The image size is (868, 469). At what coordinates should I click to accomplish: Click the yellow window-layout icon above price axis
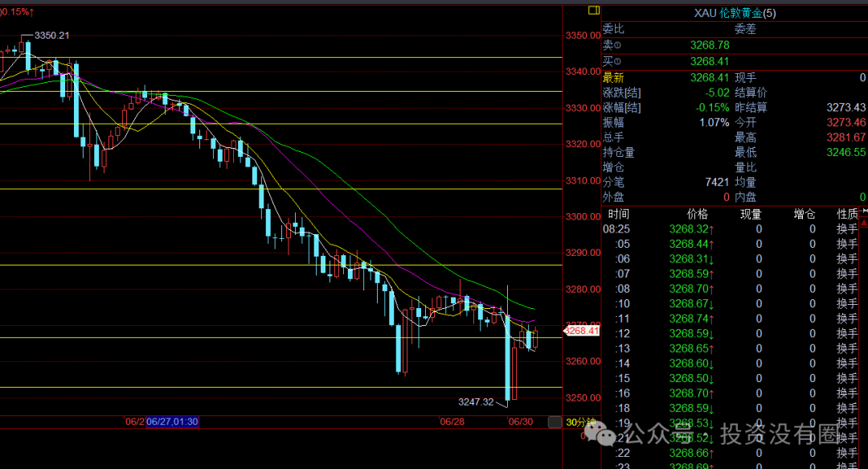(593, 10)
